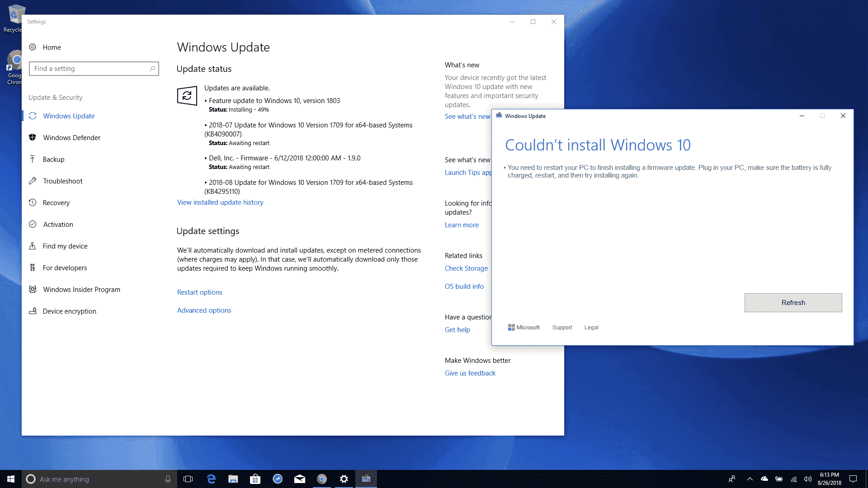Click Launch Tips app link
The height and width of the screenshot is (488, 868).
pos(468,172)
